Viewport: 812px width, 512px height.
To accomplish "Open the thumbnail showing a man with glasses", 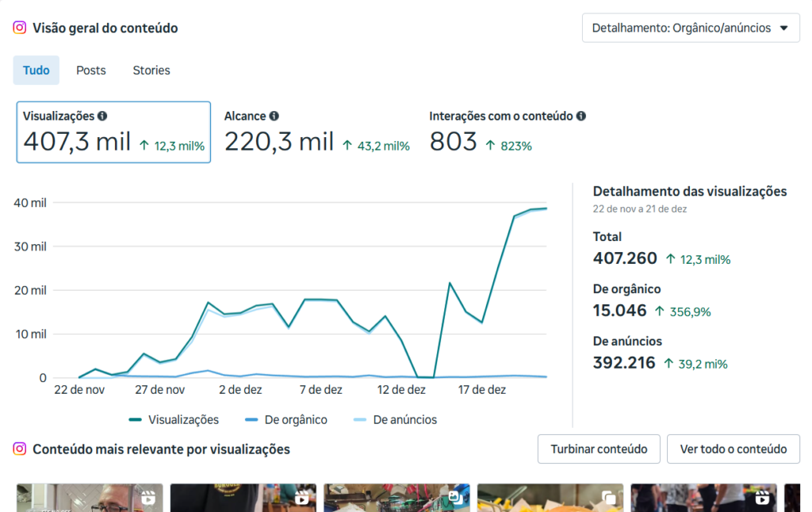I will 90,498.
